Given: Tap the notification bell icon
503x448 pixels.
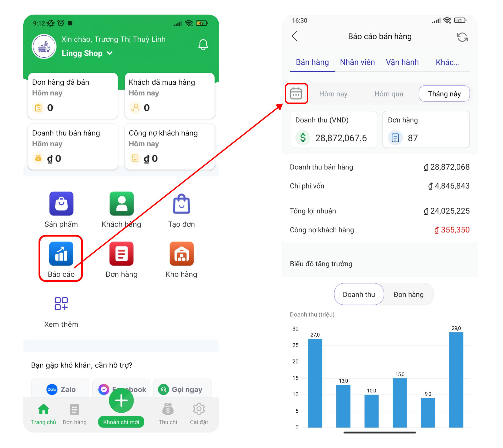Looking at the screenshot, I should pos(203,45).
